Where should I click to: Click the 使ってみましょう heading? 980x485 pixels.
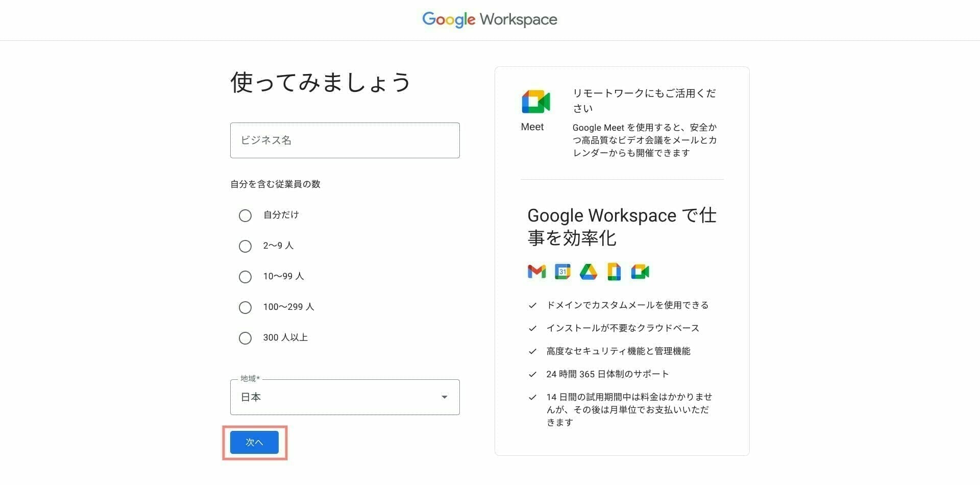pos(321,83)
